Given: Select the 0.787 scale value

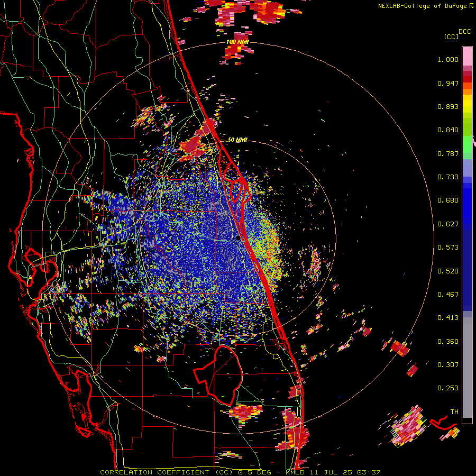Looking at the screenshot, I should (448, 153).
